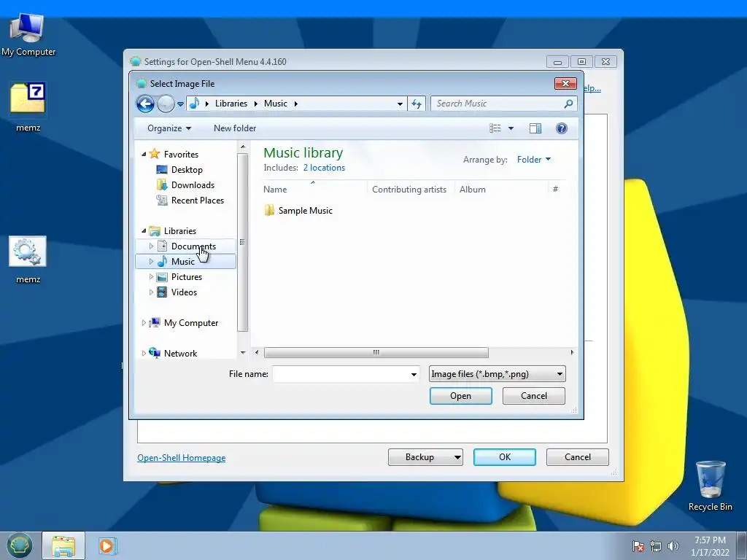This screenshot has width=747, height=560.
Task: Open Downloads in Favorites
Action: (x=186, y=184)
